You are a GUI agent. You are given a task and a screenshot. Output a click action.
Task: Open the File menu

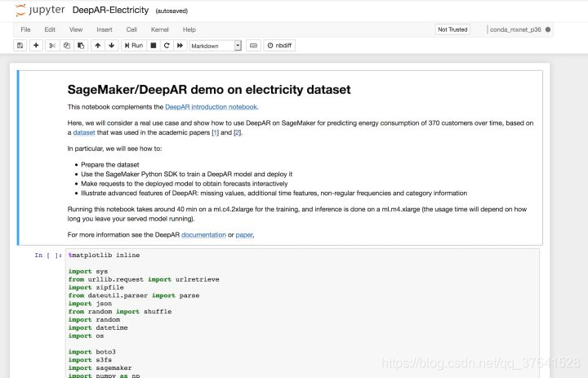click(x=25, y=29)
